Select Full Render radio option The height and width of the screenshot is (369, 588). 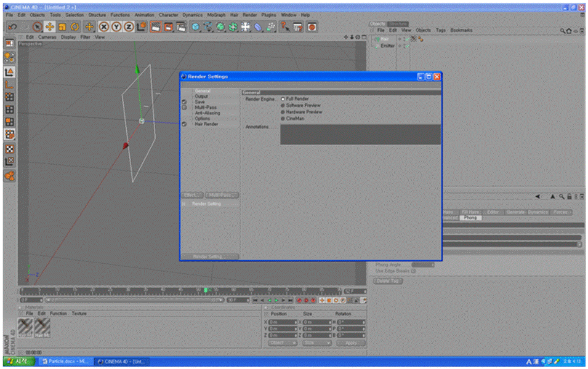(x=283, y=99)
